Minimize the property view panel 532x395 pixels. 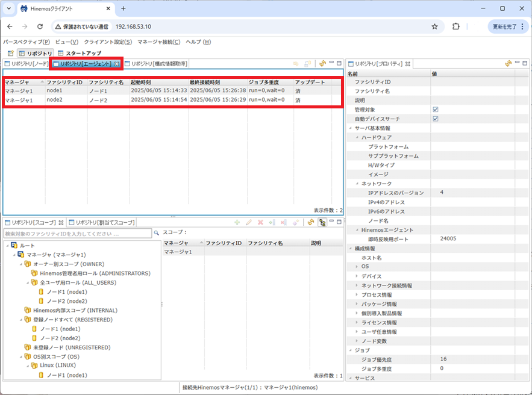(x=517, y=63)
